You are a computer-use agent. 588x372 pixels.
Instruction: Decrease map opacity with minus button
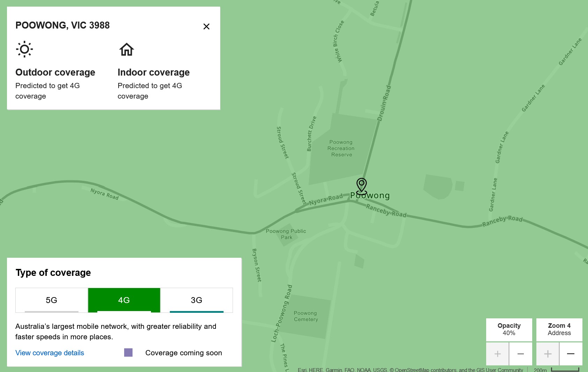point(520,354)
